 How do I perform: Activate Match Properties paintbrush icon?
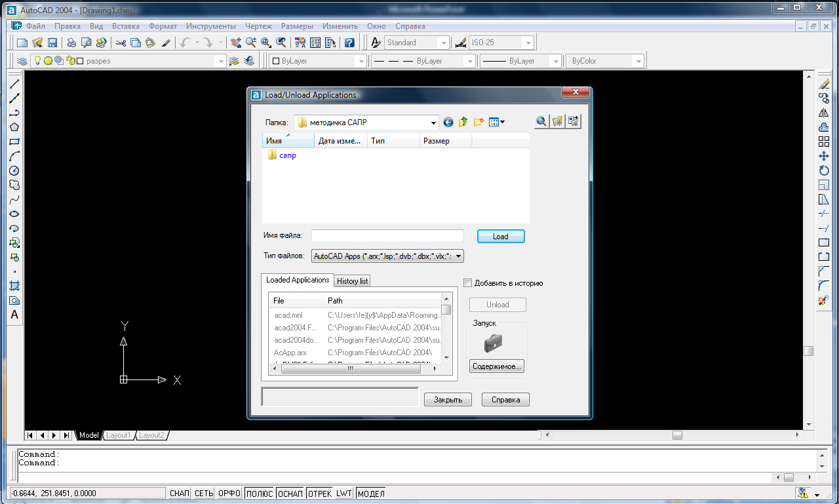click(166, 43)
